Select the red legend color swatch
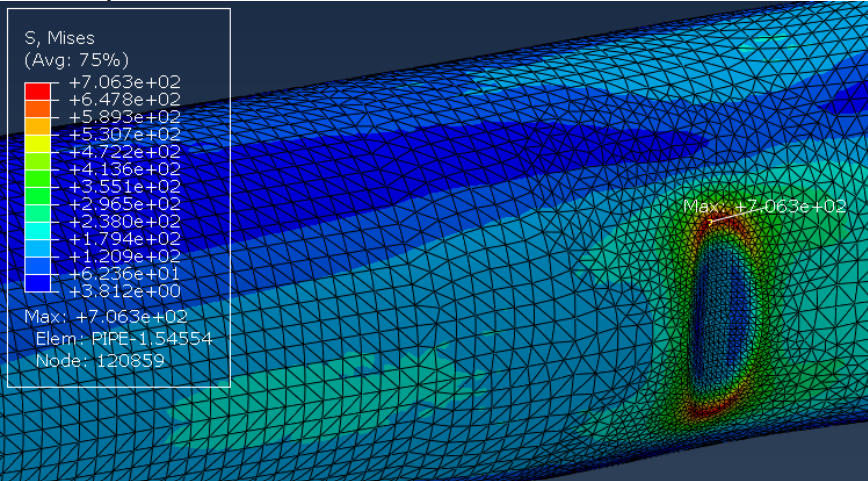The width and height of the screenshot is (868, 481). click(38, 91)
